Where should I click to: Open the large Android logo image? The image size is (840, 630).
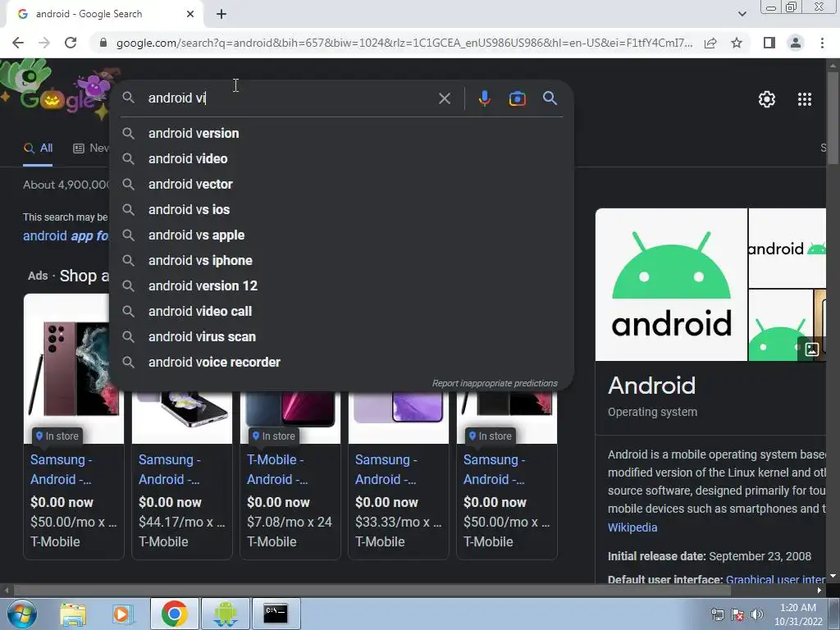(671, 285)
